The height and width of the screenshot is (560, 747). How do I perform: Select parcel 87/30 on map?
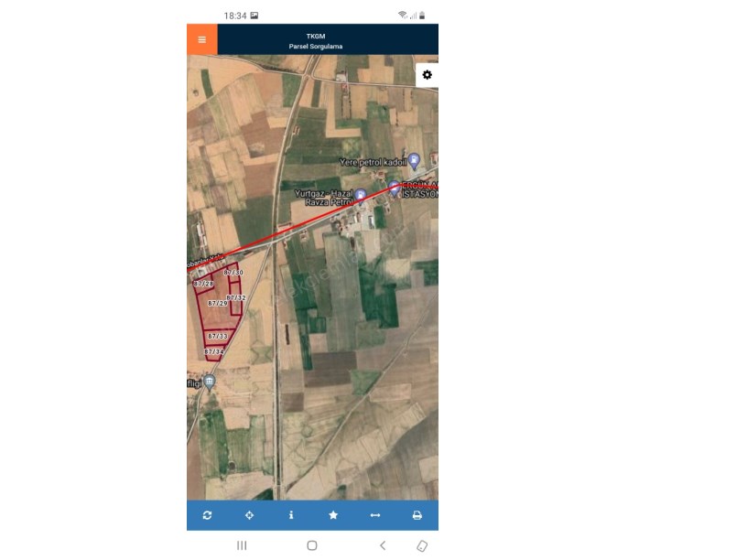click(233, 273)
